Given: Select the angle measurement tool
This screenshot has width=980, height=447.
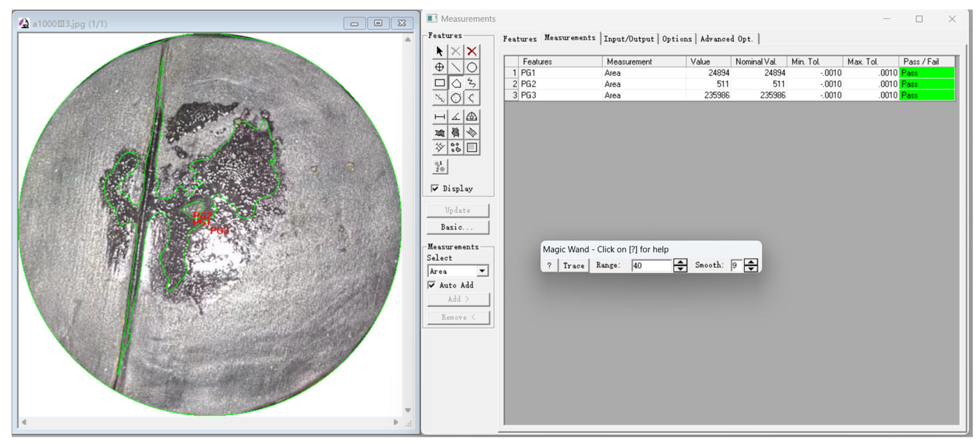Looking at the screenshot, I should click(456, 117).
